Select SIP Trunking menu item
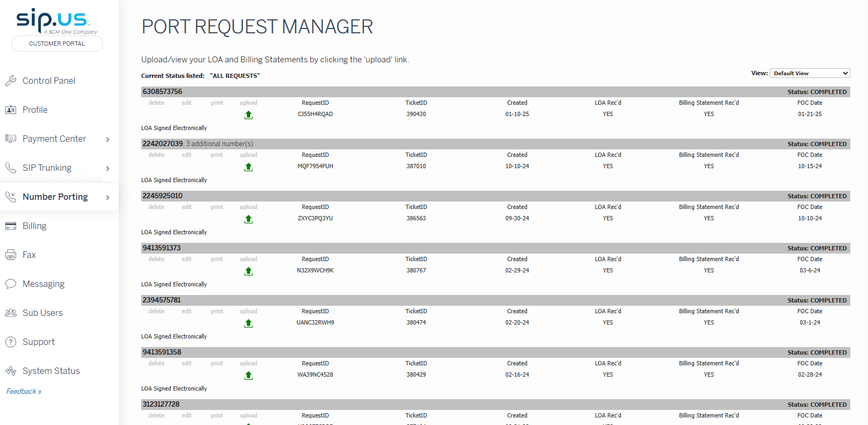This screenshot has height=425, width=868. [47, 168]
